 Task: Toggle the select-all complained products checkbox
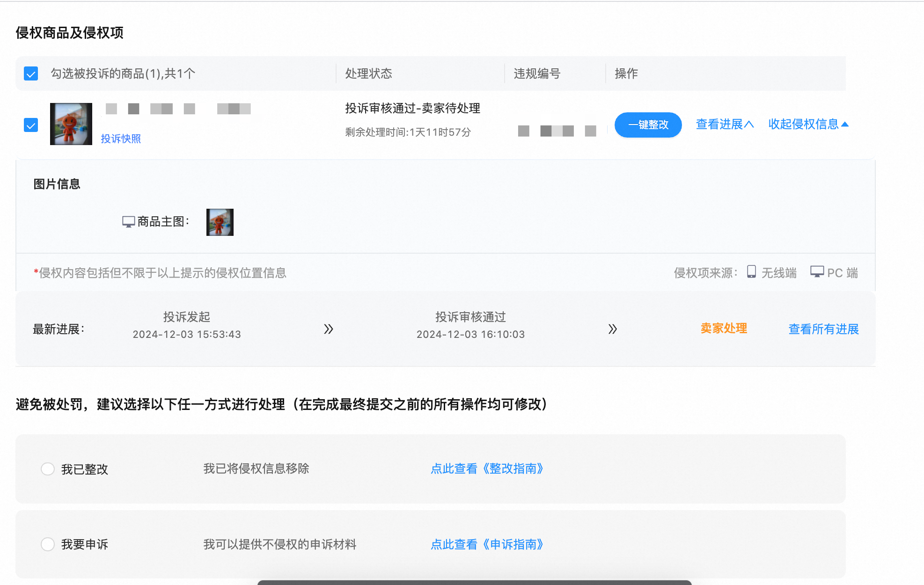(x=31, y=73)
